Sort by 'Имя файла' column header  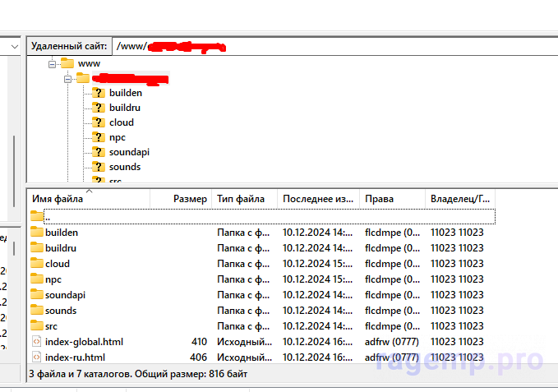[x=58, y=199]
